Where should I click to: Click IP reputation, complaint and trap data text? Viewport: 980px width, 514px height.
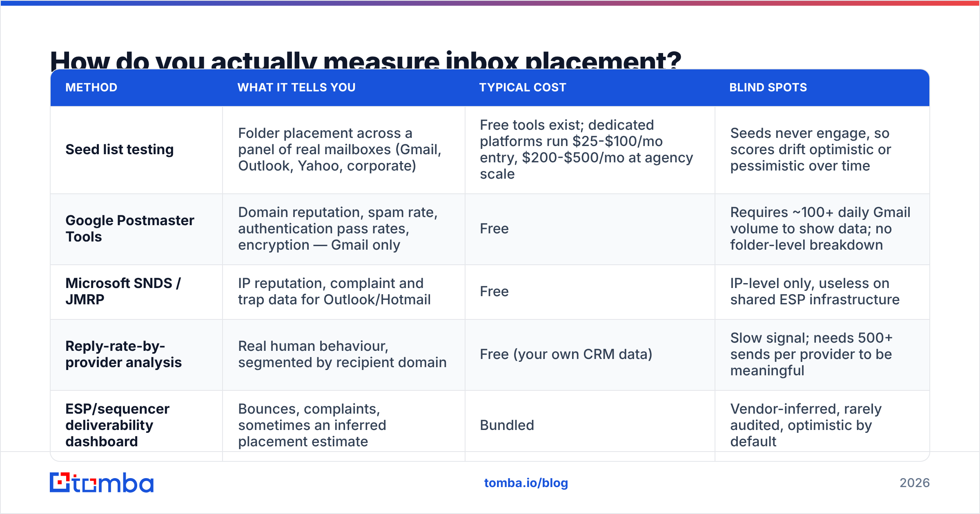click(x=334, y=291)
